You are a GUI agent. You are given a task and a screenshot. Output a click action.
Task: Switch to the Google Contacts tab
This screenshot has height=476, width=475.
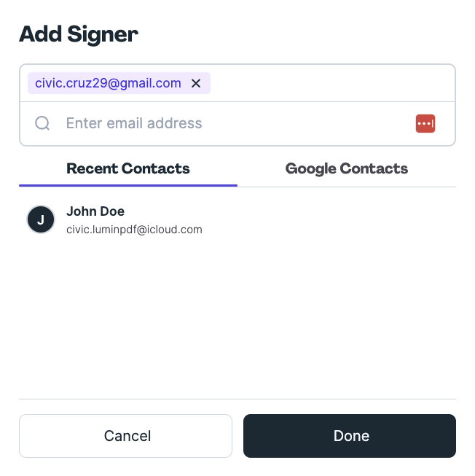pyautogui.click(x=346, y=168)
